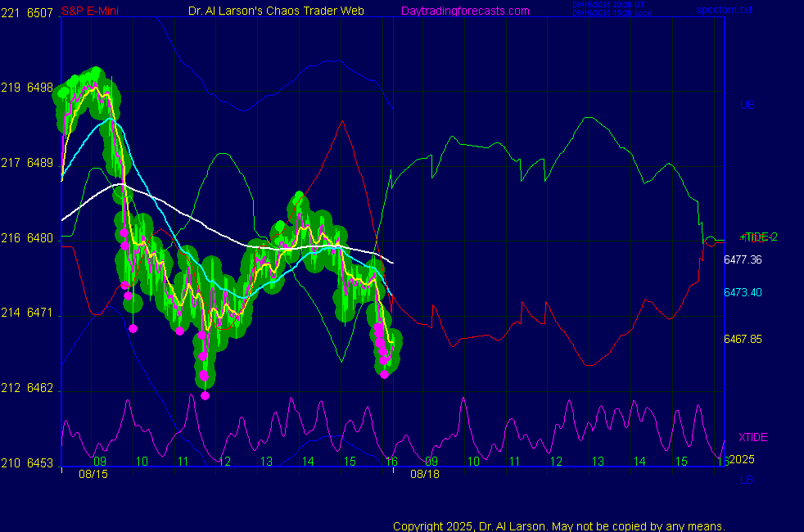Click the +TIDE-2 legend label

(758, 237)
